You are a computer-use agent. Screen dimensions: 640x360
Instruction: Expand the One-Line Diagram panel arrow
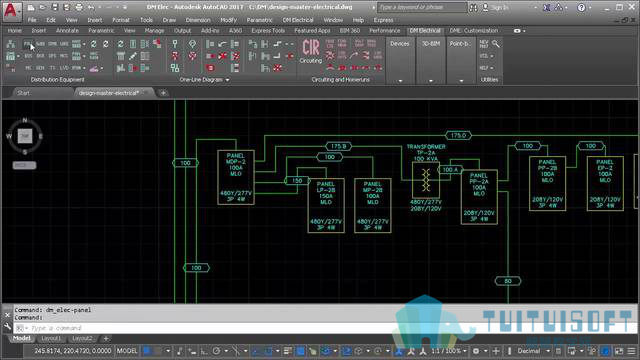[x=227, y=80]
